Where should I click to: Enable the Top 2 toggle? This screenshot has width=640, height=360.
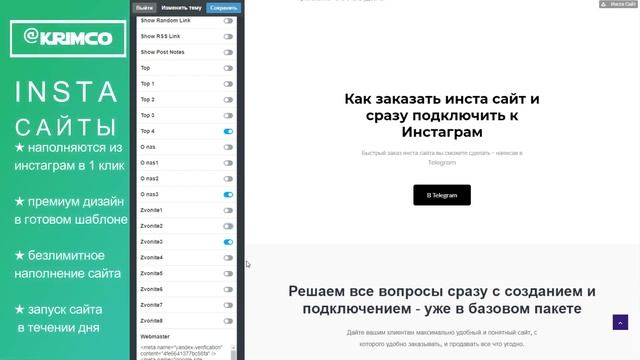tap(228, 100)
